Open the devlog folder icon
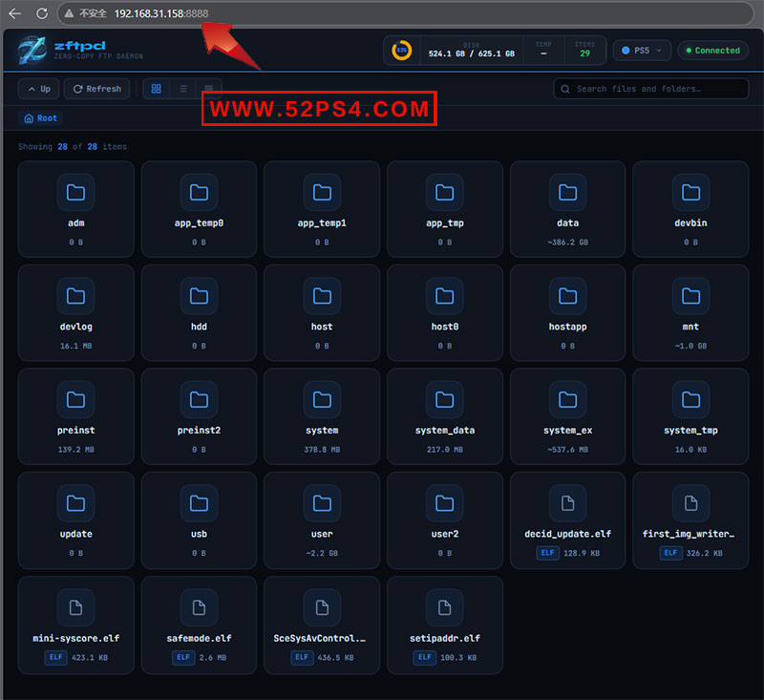Image resolution: width=764 pixels, height=700 pixels. [x=76, y=296]
